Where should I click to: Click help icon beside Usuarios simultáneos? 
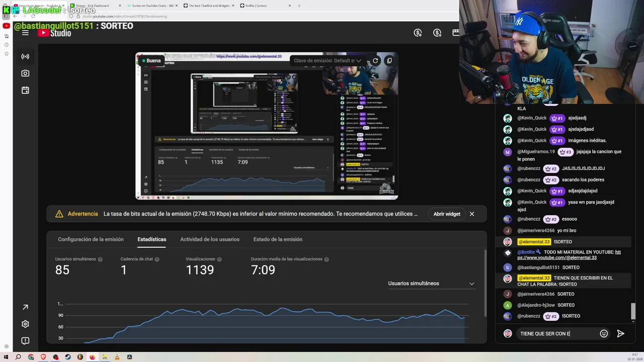100,259
